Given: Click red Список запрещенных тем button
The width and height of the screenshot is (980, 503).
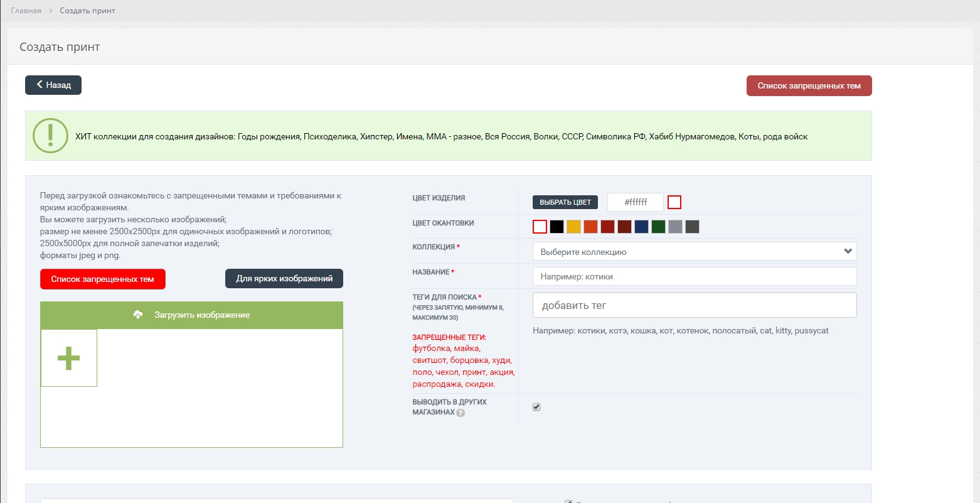Looking at the screenshot, I should tap(102, 279).
